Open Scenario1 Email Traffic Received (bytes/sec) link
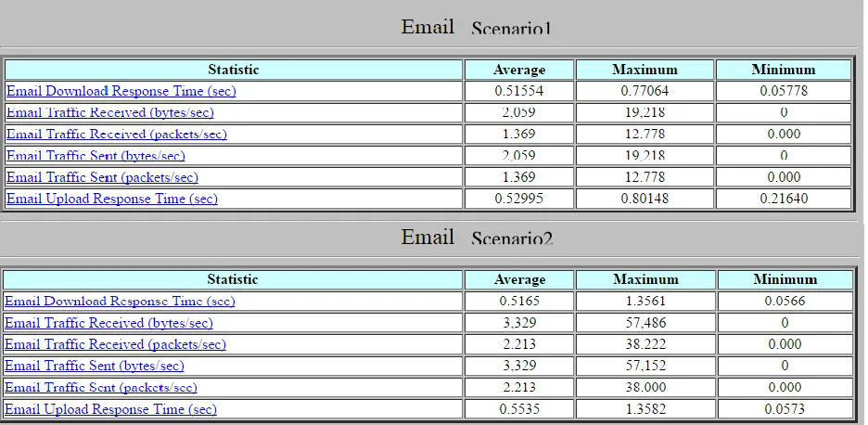The image size is (868, 425). (110, 112)
